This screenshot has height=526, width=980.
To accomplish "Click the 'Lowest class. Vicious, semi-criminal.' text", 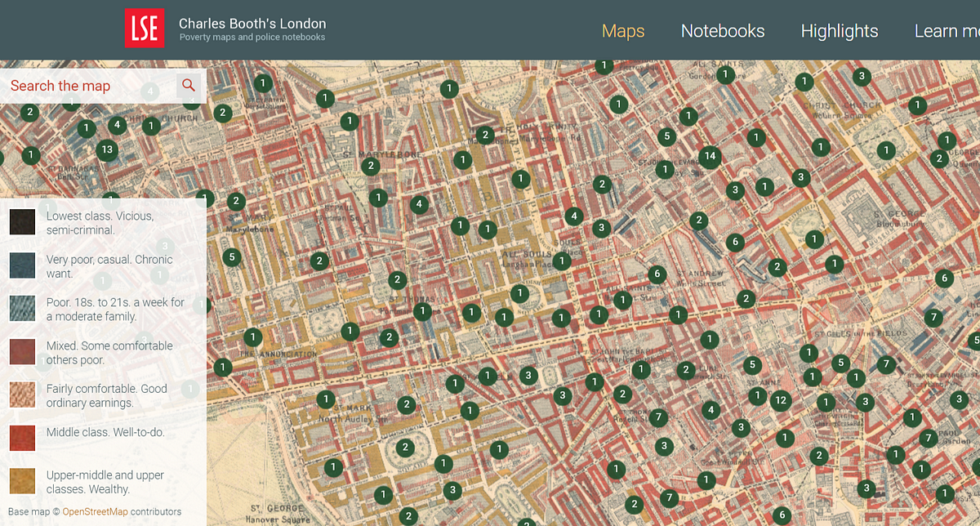I will (100, 223).
